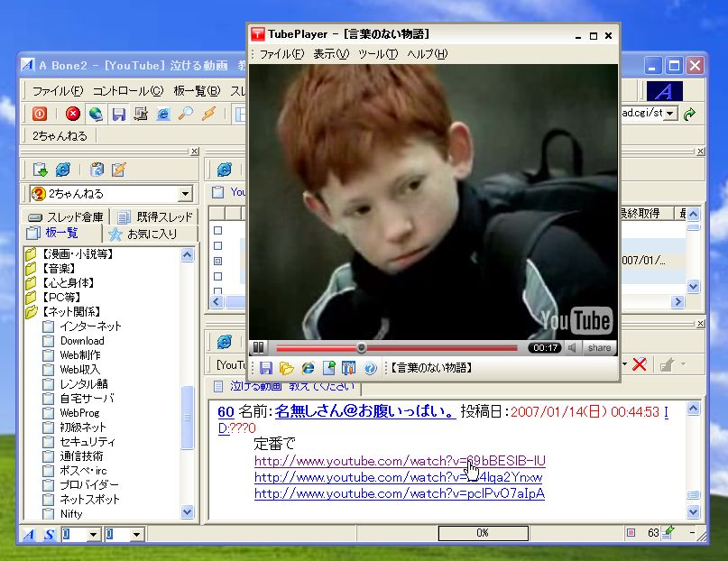Open the 2ちゃんねる board combo box
The height and width of the screenshot is (561, 728).
point(185,194)
